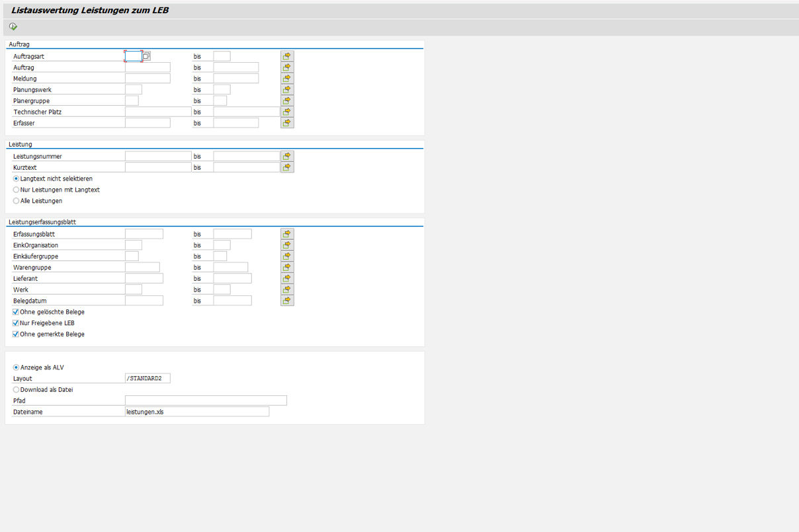Uncheck Ohne gelöschte Belege checkbox
Screen dimensions: 799x532
click(16, 312)
